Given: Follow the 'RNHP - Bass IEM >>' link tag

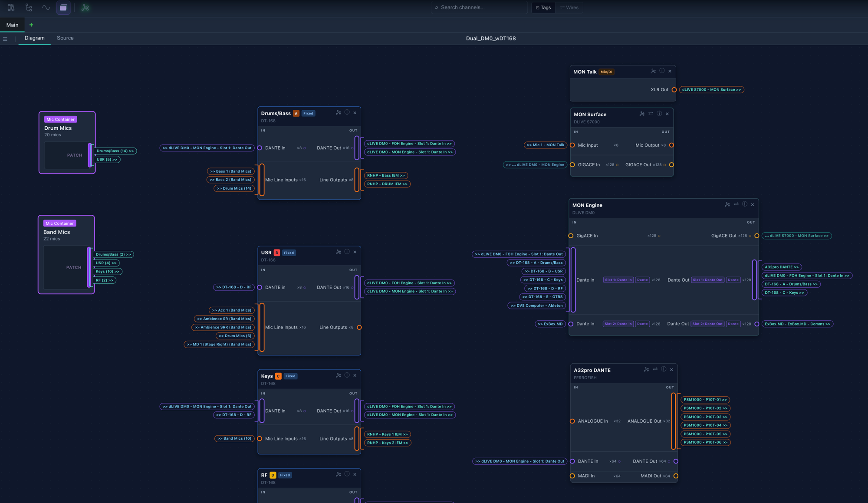Looking at the screenshot, I should [386, 175].
